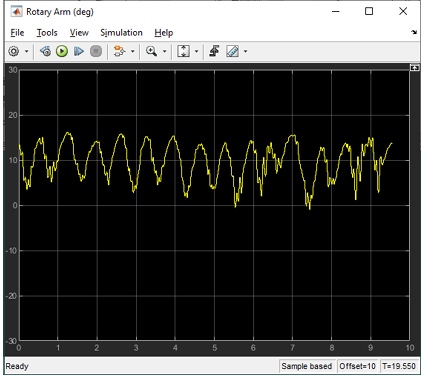
Task: Click the Rotary Arm (deg) window title
Action: pyautogui.click(x=60, y=12)
